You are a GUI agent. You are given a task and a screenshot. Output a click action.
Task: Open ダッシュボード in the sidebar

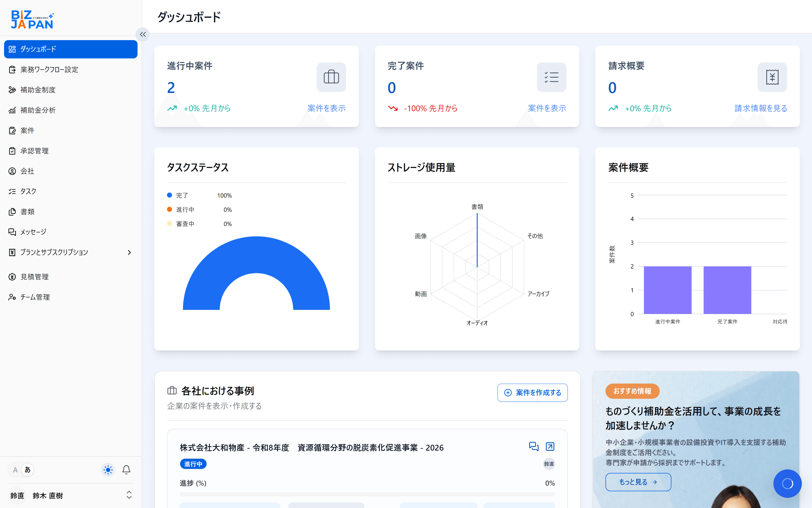point(71,49)
